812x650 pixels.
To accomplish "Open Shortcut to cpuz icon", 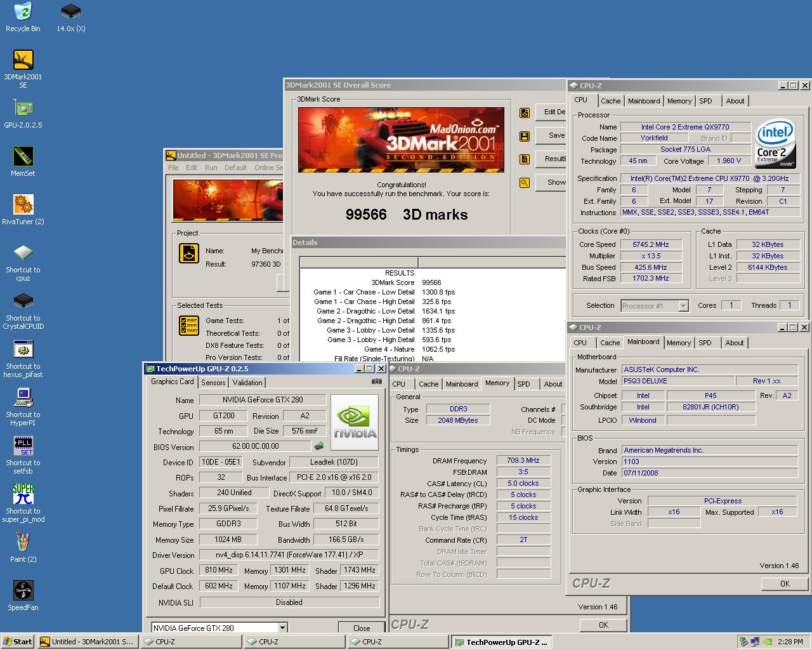I will (23, 263).
